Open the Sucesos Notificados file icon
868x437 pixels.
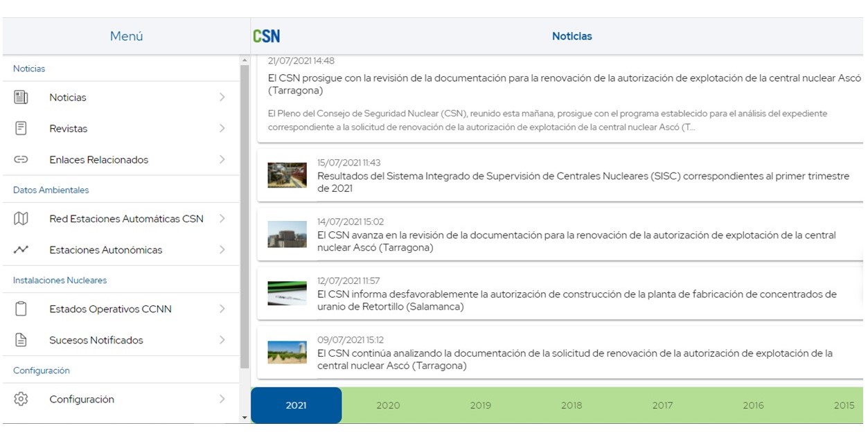(21, 340)
